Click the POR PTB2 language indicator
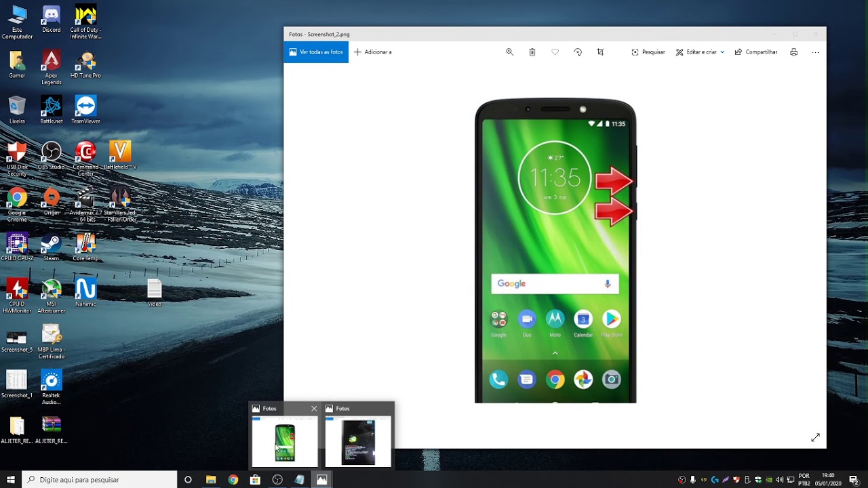This screenshot has height=488, width=868. coord(804,479)
